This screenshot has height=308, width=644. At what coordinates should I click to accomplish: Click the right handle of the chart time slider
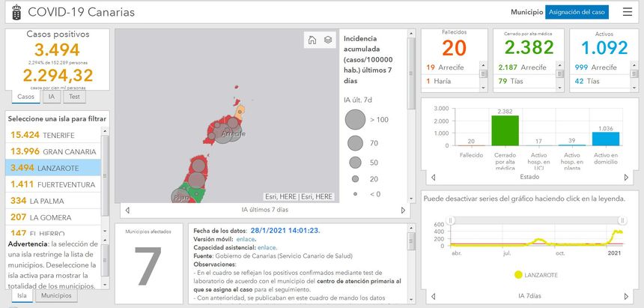(622, 220)
